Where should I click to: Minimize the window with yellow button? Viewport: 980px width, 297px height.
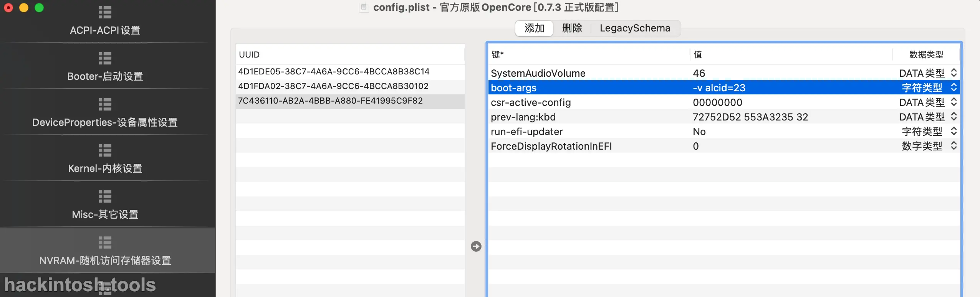[x=24, y=8]
